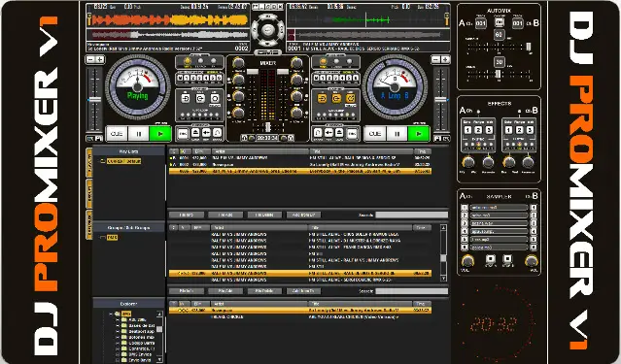Click the mixer crossfader handle
Screen dimensions: 621x364
[267, 126]
